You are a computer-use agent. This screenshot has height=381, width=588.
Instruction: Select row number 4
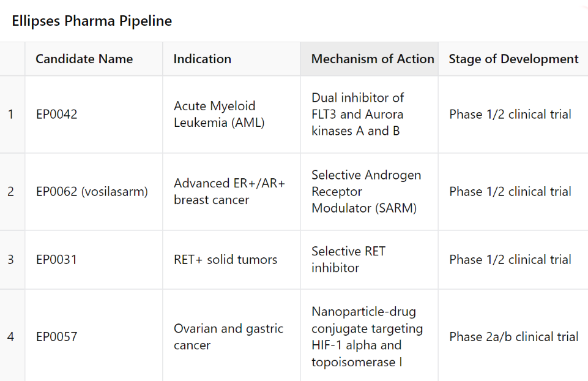(x=11, y=337)
